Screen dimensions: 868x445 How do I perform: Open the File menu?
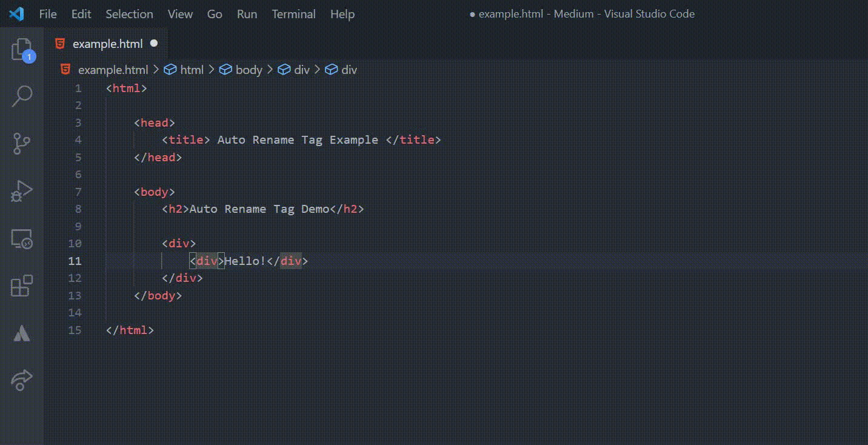pyautogui.click(x=48, y=14)
